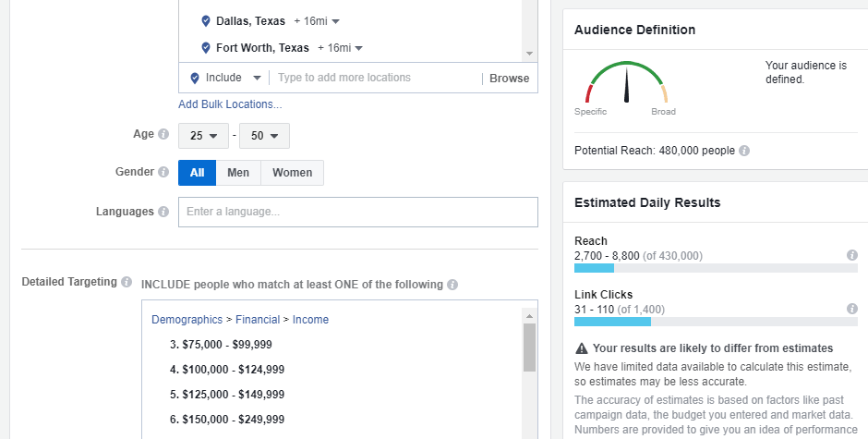The image size is (868, 439).
Task: Click the Browse locations button
Action: tap(509, 79)
